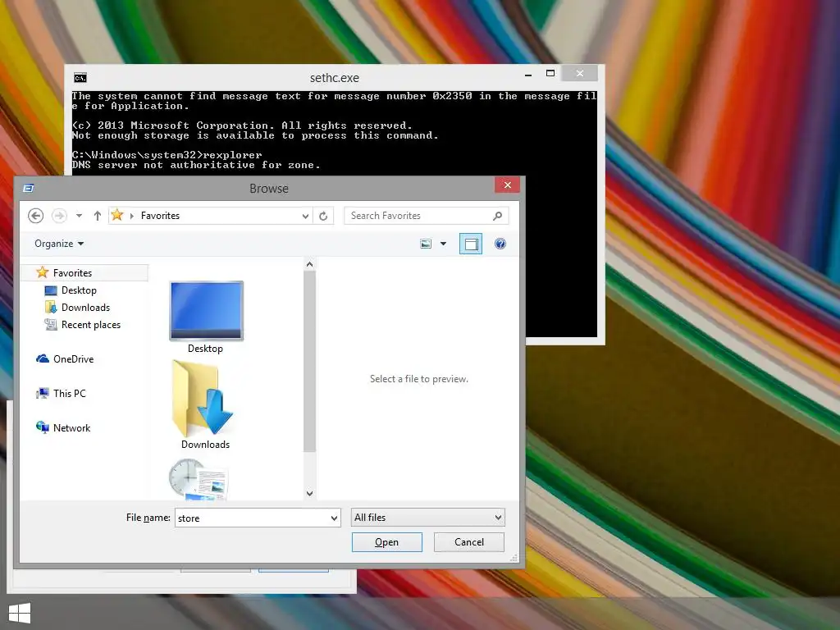
Task: Click the Cancel button
Action: (469, 542)
